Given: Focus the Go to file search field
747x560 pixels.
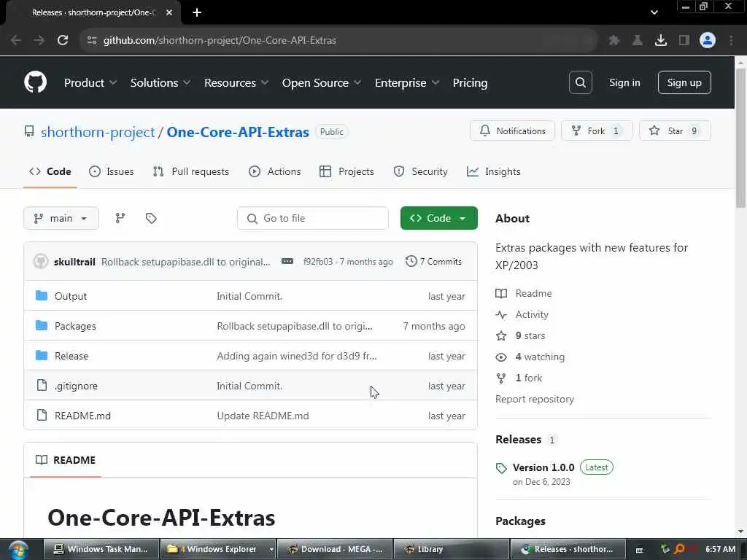Looking at the screenshot, I should [x=312, y=218].
